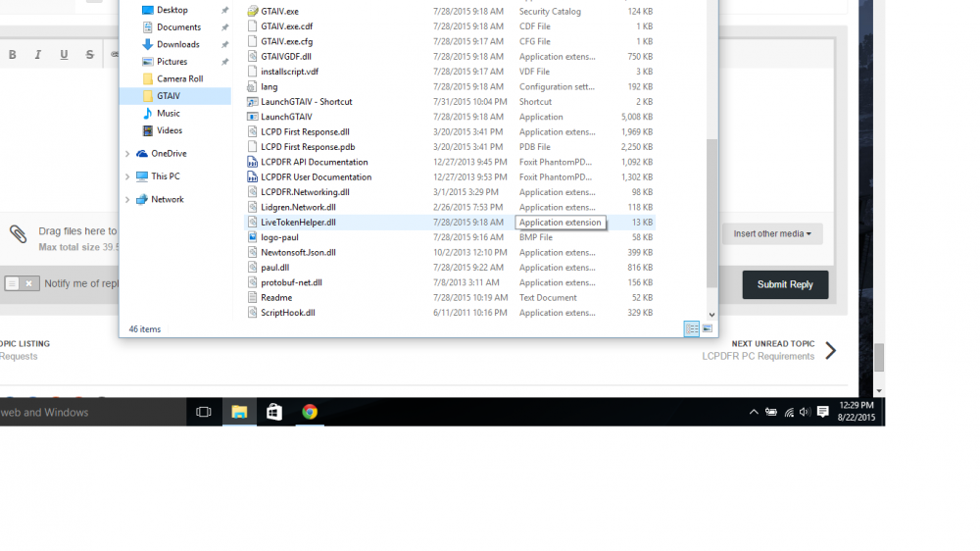
Task: Open the volume control tray icon
Action: [805, 412]
